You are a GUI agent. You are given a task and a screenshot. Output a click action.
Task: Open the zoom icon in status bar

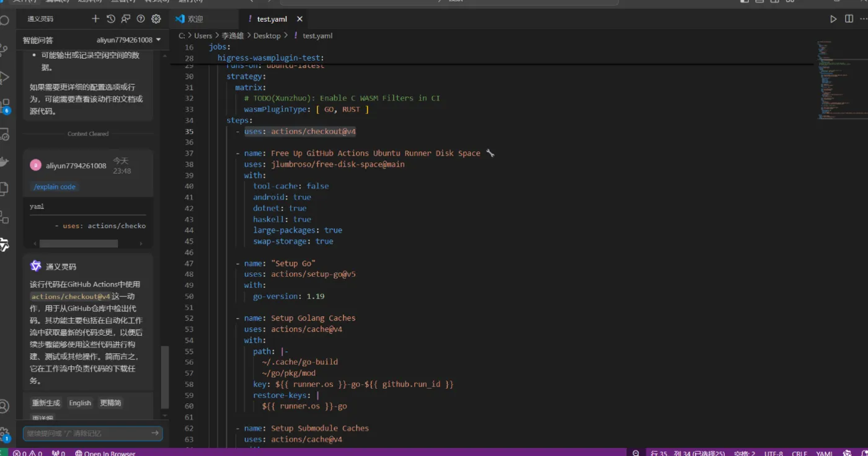635,453
